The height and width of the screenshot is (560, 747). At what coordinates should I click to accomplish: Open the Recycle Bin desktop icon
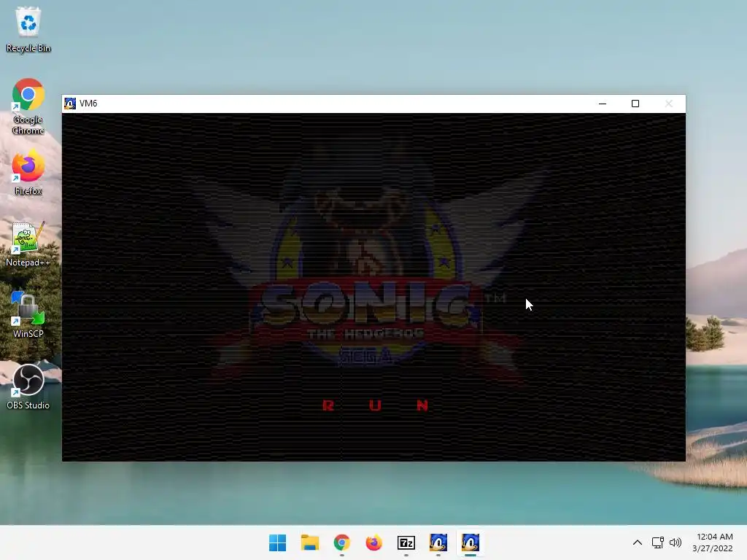pyautogui.click(x=28, y=29)
